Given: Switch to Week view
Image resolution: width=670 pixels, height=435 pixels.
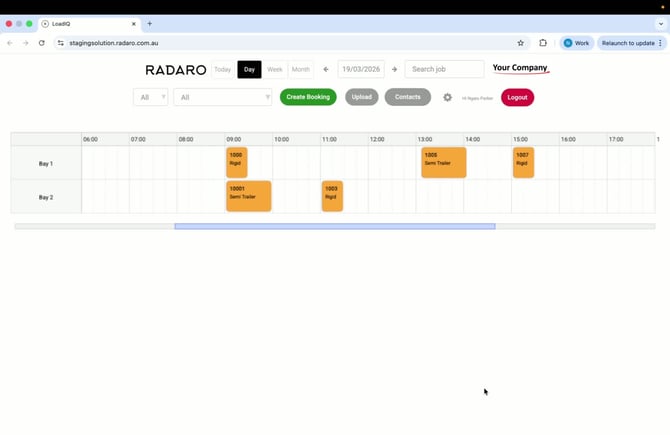Looking at the screenshot, I should (x=274, y=70).
